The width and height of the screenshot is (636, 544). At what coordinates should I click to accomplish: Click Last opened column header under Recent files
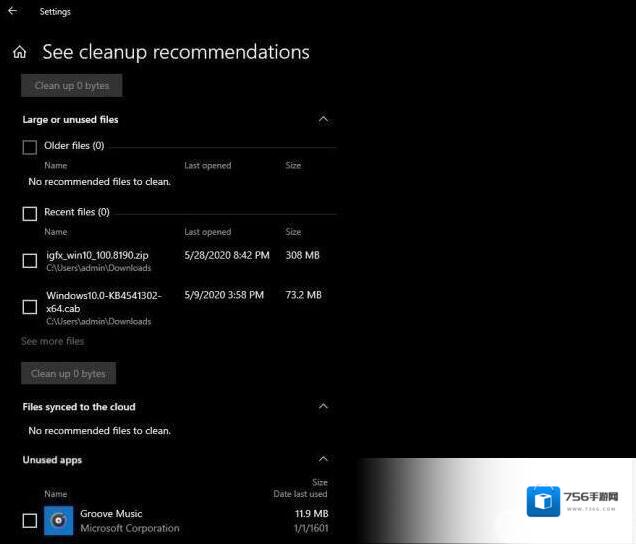(207, 232)
